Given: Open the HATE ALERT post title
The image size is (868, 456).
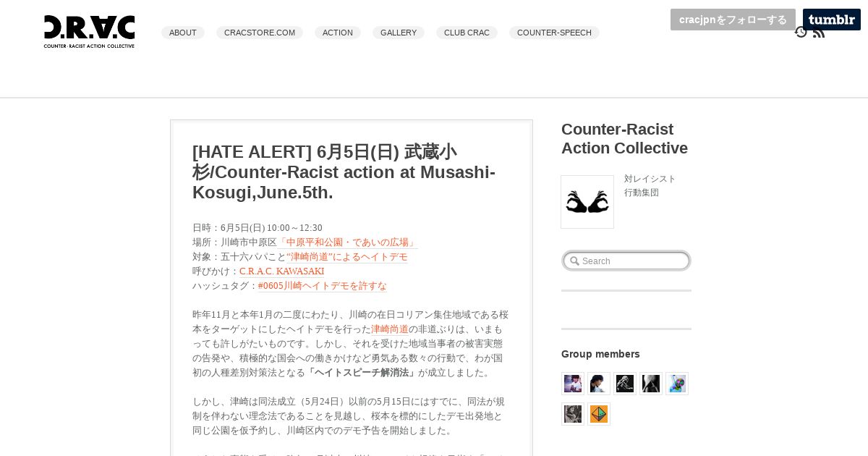Looking at the screenshot, I should [344, 172].
